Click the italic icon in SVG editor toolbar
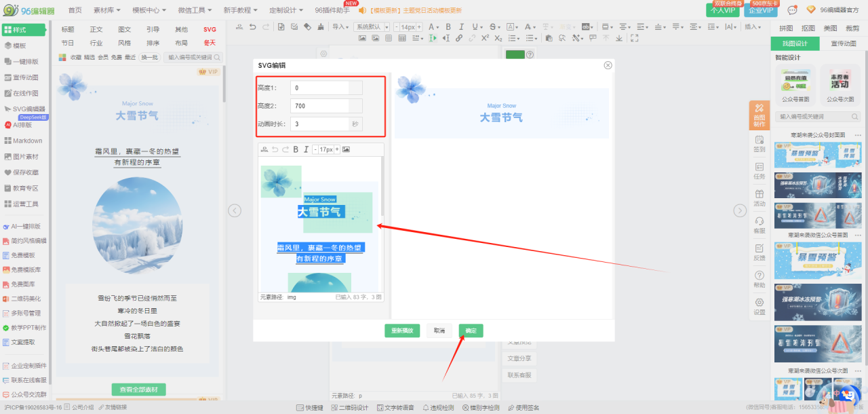 [306, 149]
